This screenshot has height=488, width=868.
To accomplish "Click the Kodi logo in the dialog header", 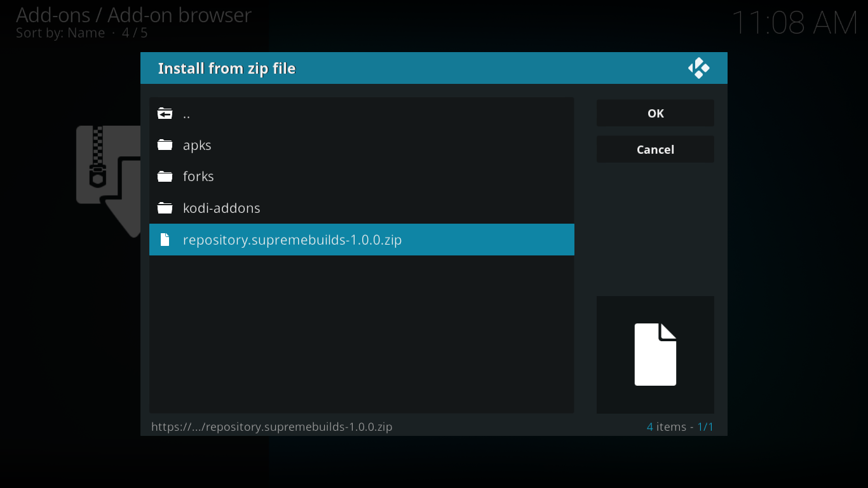I will (698, 68).
